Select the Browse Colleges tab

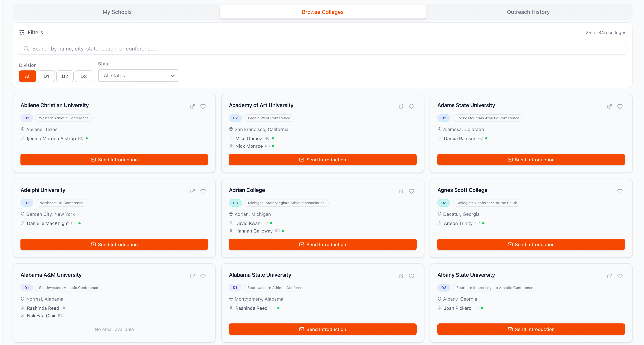pyautogui.click(x=323, y=12)
